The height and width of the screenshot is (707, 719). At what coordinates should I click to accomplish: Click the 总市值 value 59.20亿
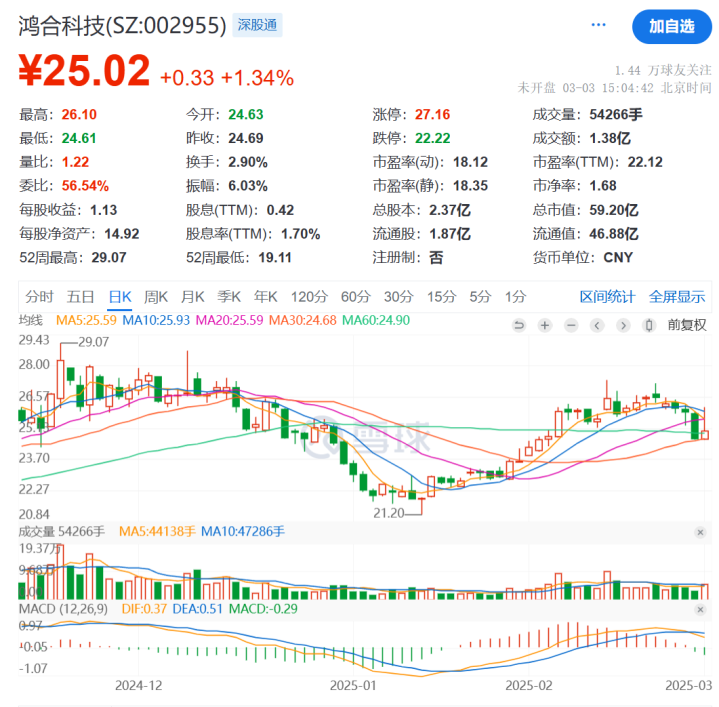click(614, 210)
